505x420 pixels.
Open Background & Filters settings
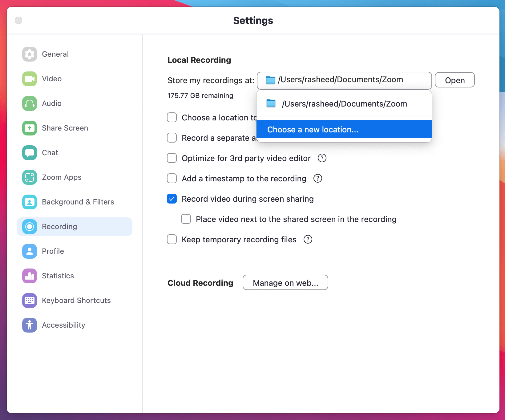coord(78,202)
